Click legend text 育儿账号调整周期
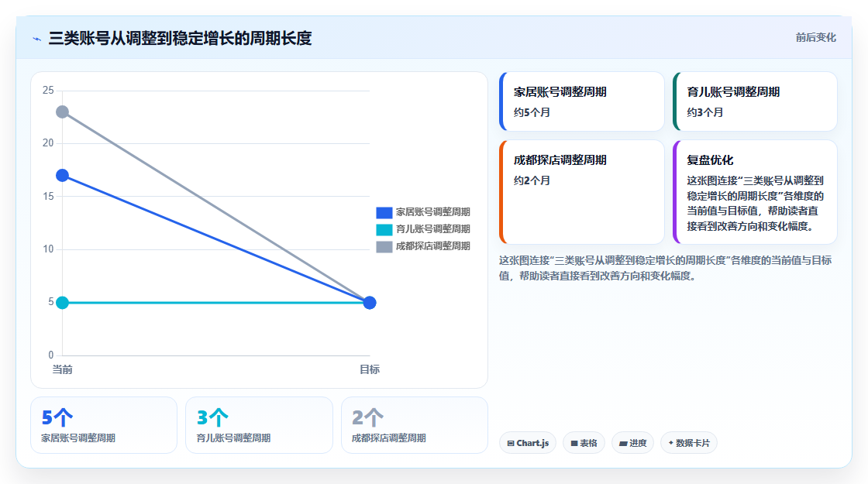 [433, 229]
